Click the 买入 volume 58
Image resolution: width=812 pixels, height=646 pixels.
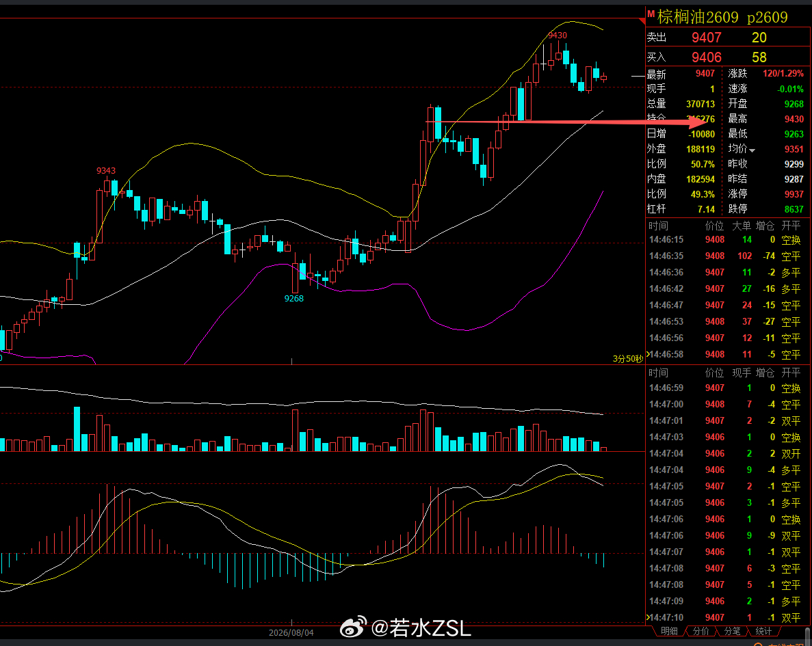tap(759, 57)
